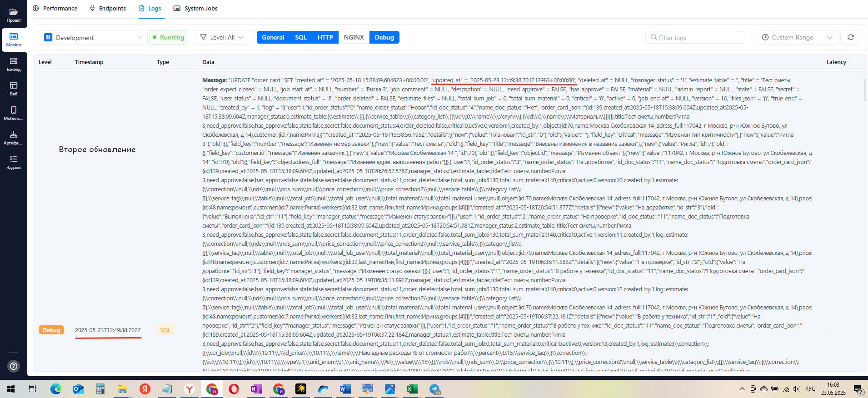
Task: Click the OneDrive cloud tray icon
Action: coord(764,389)
